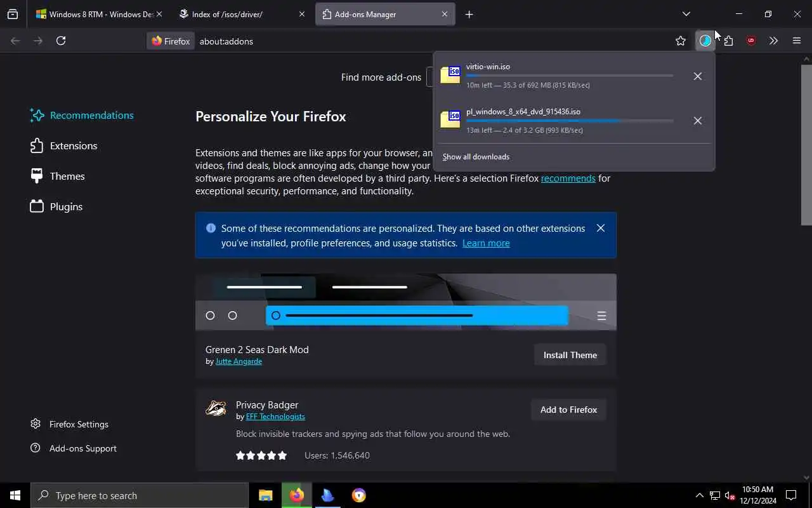The height and width of the screenshot is (508, 812).
Task: Click the Privacy Badger title
Action: click(x=267, y=405)
